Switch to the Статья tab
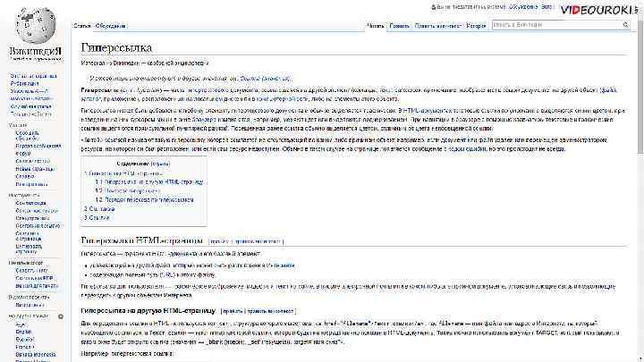The image size is (644, 362). (x=81, y=26)
